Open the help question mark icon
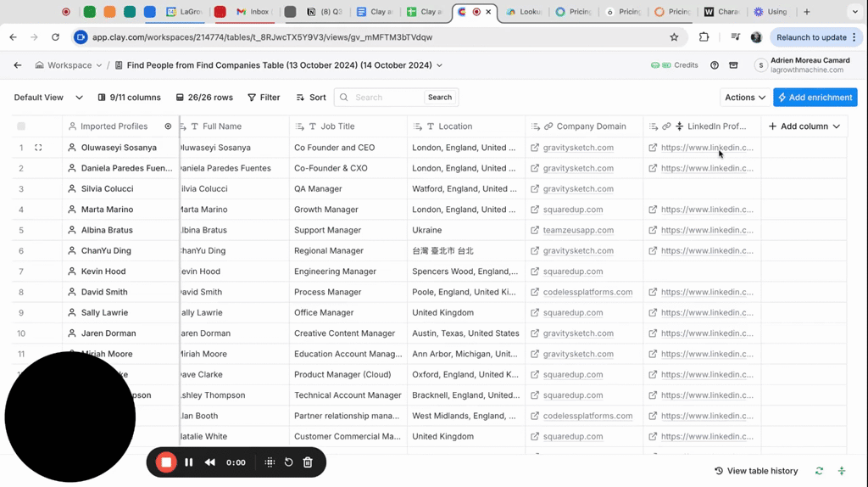Viewport: 868px width, 487px height. point(715,65)
